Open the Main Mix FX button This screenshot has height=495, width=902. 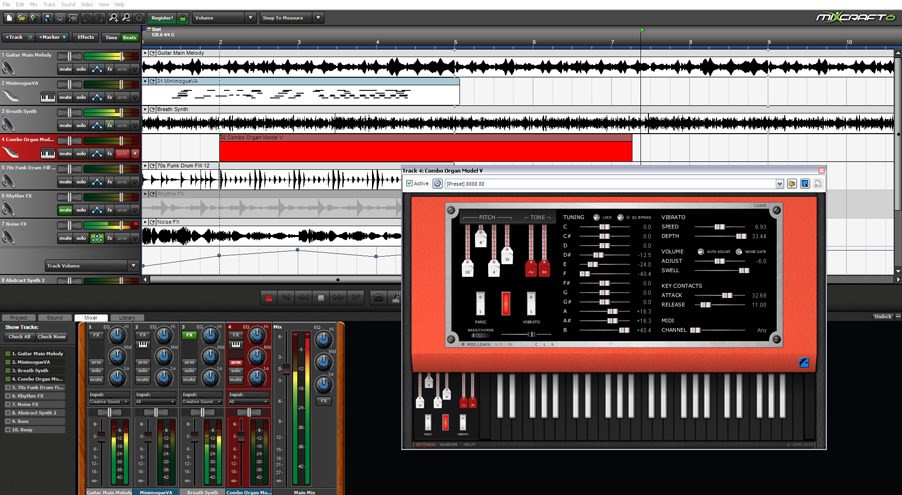tap(324, 401)
